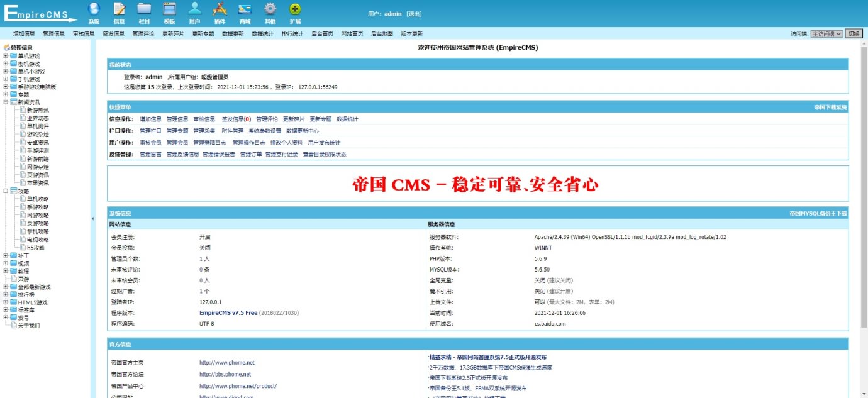Expand the 全部最新游戏 tree node
Image resolution: width=868 pixels, height=398 pixels.
pyautogui.click(x=6, y=287)
